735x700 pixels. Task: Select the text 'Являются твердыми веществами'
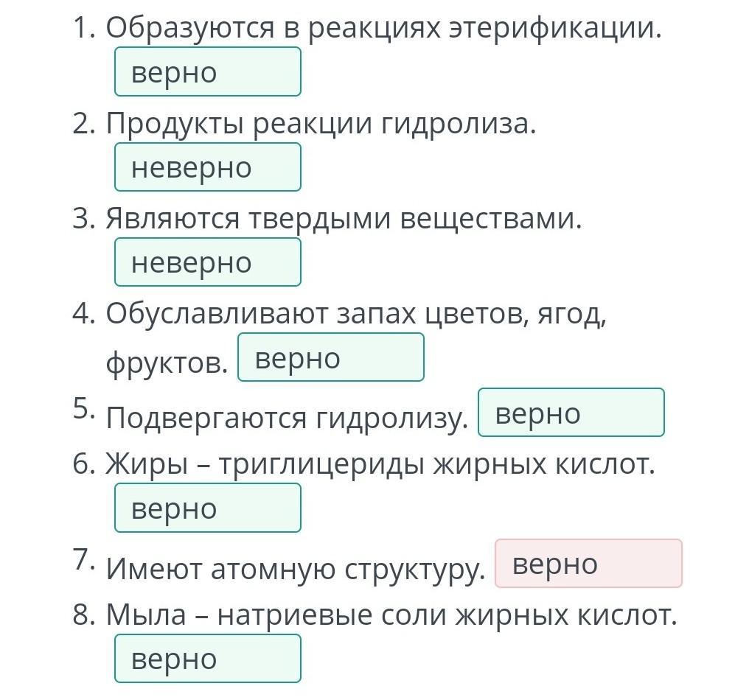[x=344, y=218]
